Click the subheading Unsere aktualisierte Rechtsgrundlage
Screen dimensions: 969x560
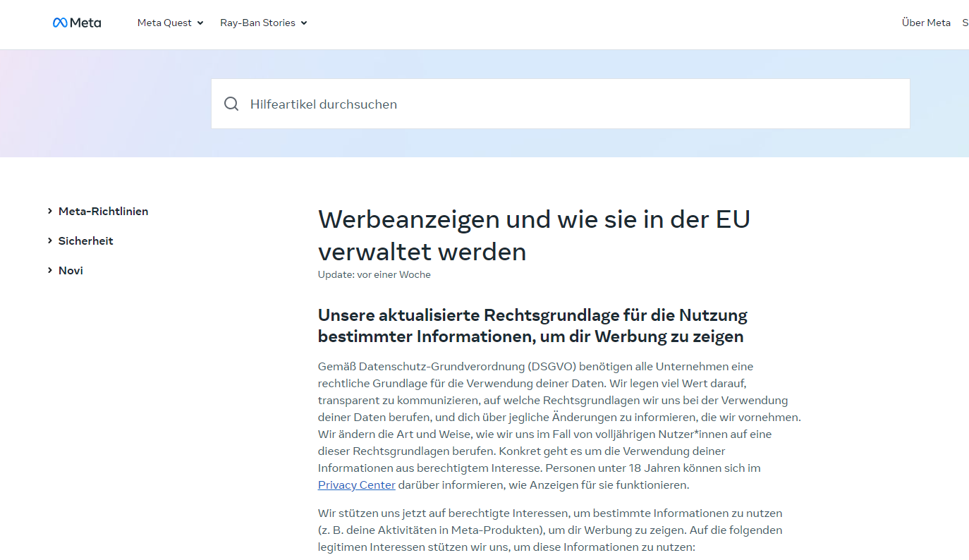click(x=532, y=326)
